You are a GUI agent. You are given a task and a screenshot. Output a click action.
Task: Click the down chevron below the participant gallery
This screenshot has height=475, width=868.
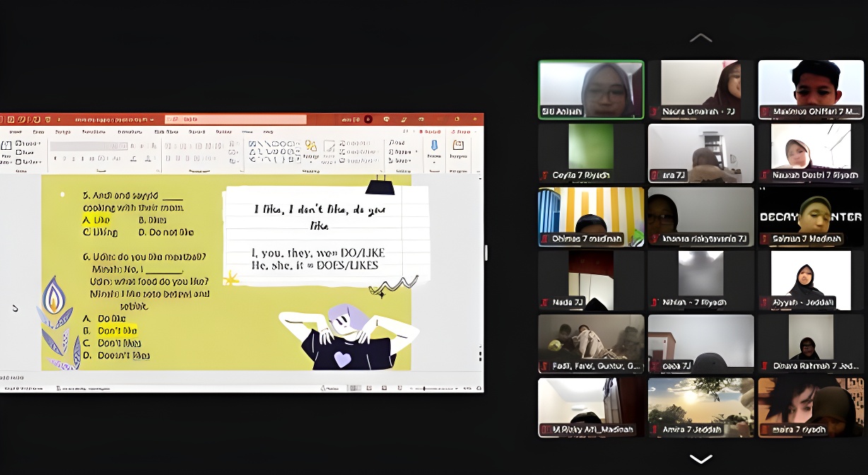point(700,459)
